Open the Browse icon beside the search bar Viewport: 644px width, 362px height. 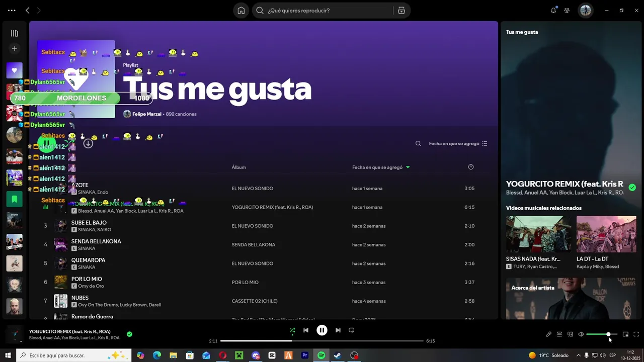pos(401,11)
